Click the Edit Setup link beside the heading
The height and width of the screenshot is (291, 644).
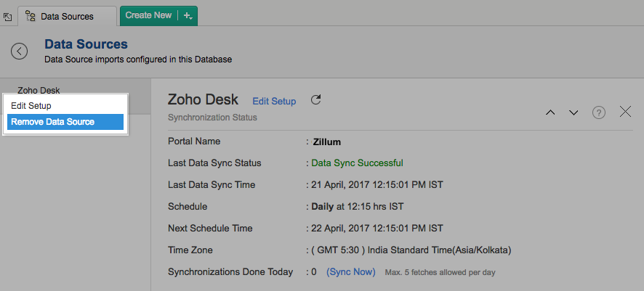[x=274, y=102]
